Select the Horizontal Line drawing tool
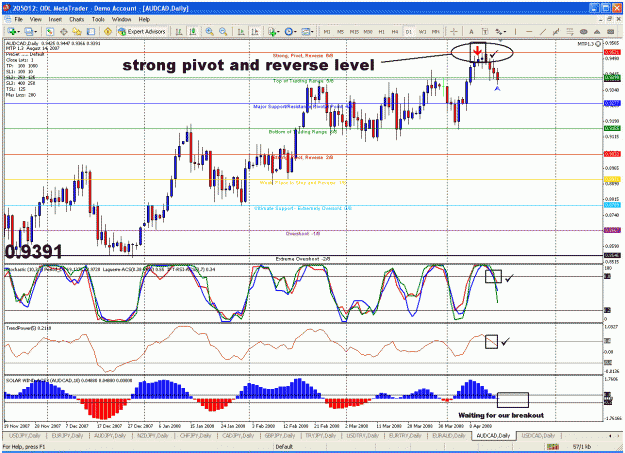 coord(529,32)
